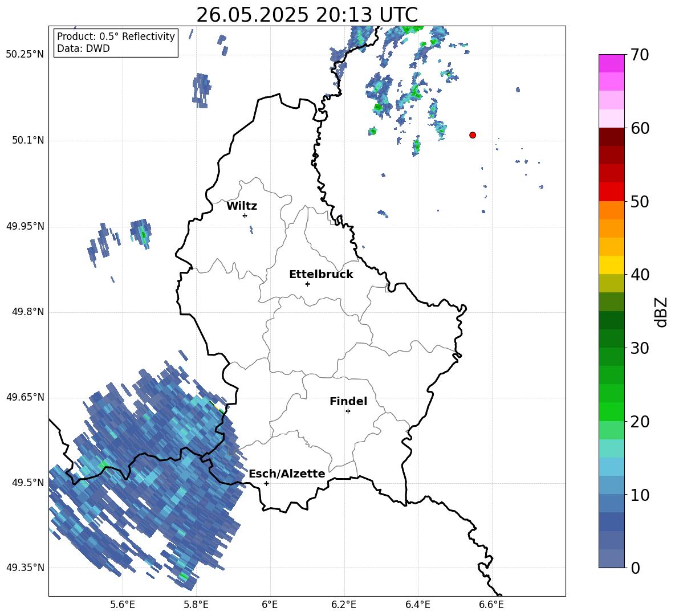675x616 pixels.
Task: Click the red dot marker on the map
Action: click(473, 135)
